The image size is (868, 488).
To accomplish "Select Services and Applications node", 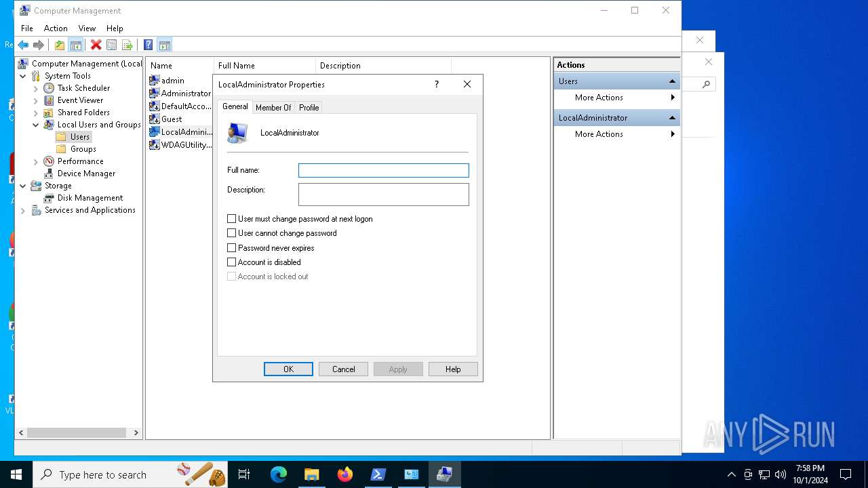I will click(x=90, y=210).
